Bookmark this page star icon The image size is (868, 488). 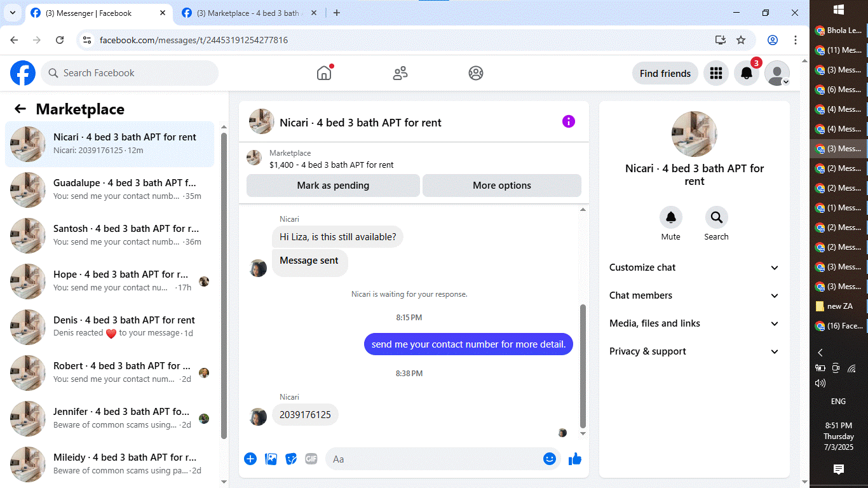click(741, 40)
